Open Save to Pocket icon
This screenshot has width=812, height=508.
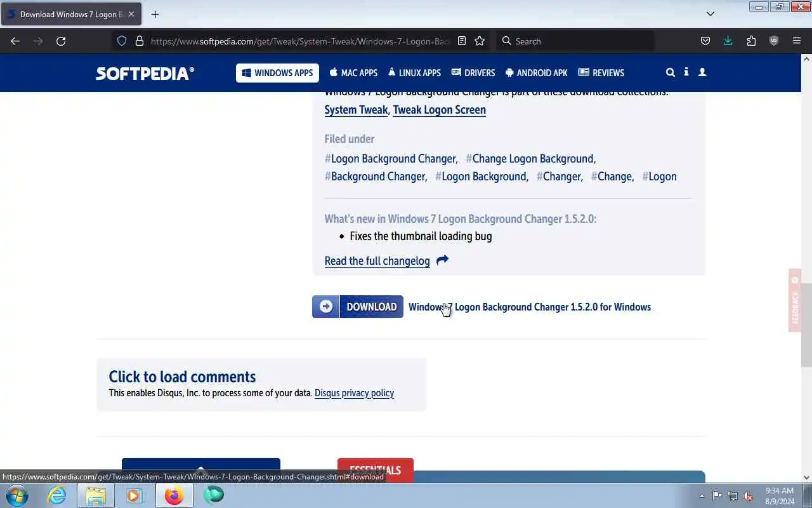(705, 41)
